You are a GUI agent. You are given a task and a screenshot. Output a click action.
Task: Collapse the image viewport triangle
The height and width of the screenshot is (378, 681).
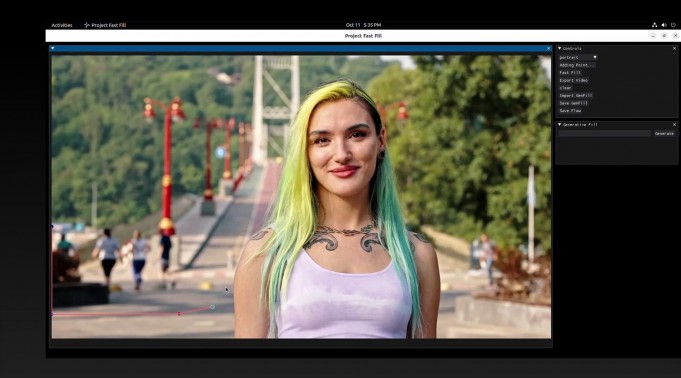(x=53, y=48)
